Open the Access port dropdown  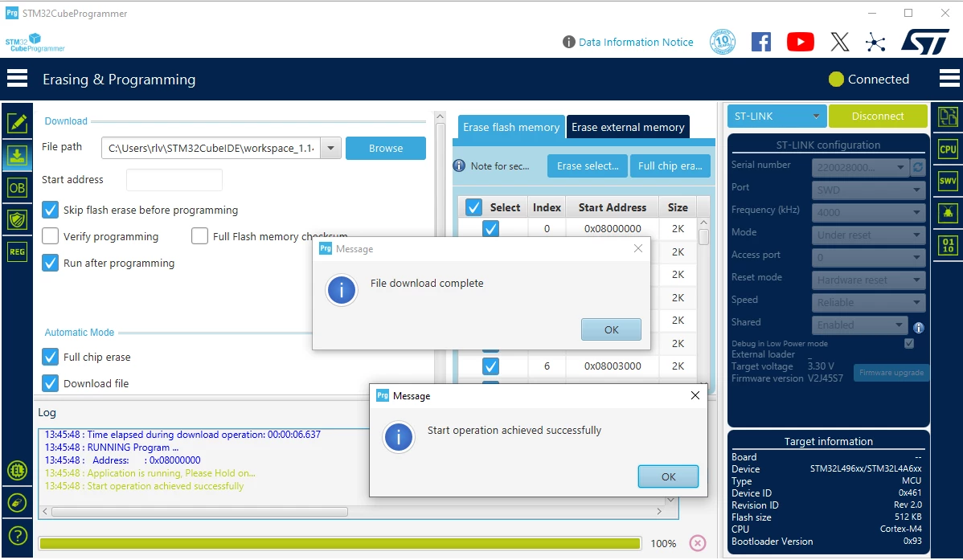[868, 257]
